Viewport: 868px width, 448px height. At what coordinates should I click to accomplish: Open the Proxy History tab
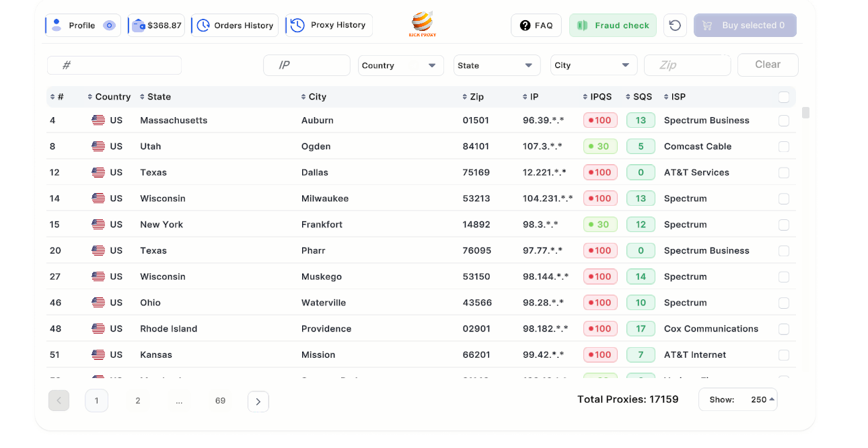click(x=329, y=26)
